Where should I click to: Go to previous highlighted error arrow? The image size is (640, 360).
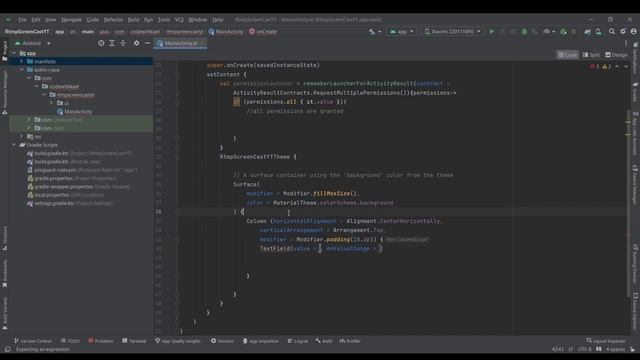tap(617, 67)
